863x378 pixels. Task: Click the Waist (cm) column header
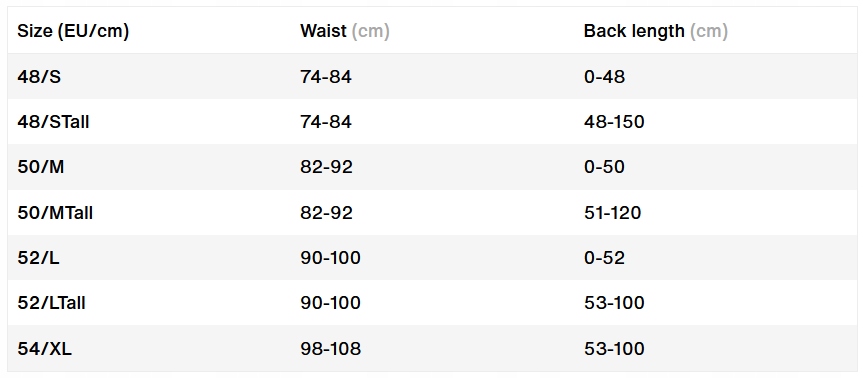pos(345,31)
